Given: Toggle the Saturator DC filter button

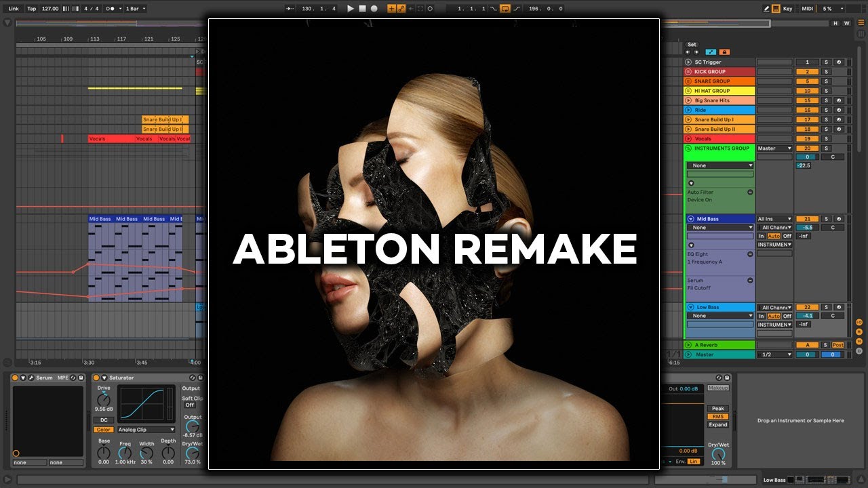Looking at the screenshot, I should point(104,420).
